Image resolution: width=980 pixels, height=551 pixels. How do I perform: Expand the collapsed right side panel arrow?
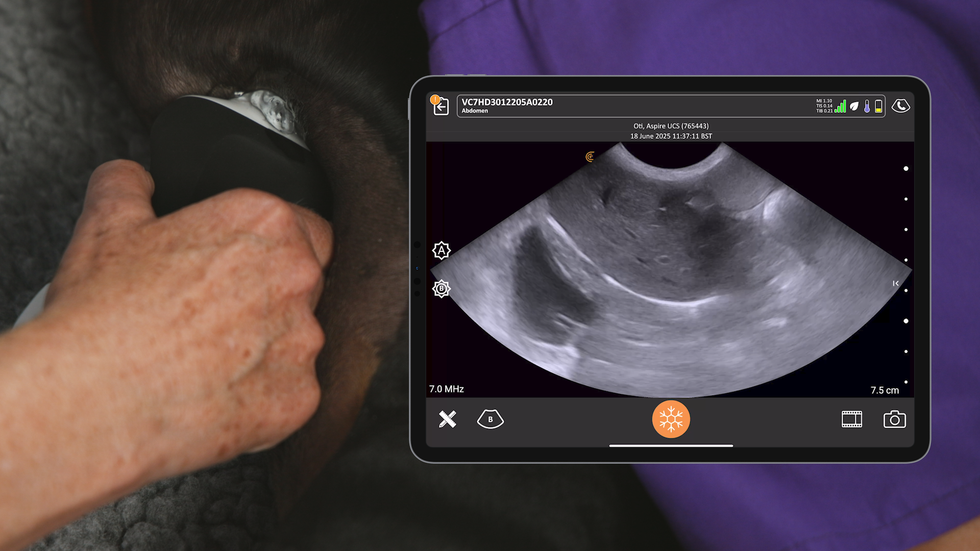[x=895, y=283]
